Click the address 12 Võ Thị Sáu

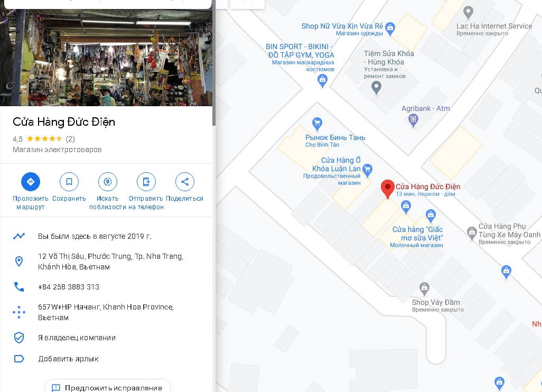110,262
